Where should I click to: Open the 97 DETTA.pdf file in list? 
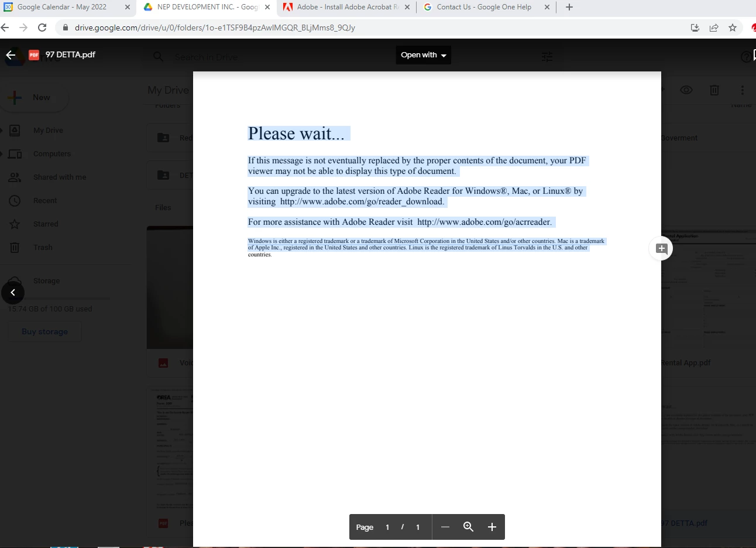(684, 523)
